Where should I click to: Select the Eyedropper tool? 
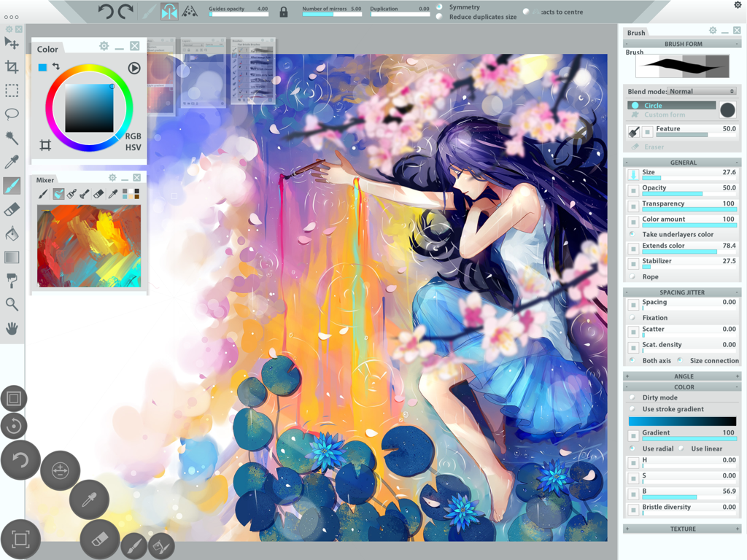(x=12, y=161)
